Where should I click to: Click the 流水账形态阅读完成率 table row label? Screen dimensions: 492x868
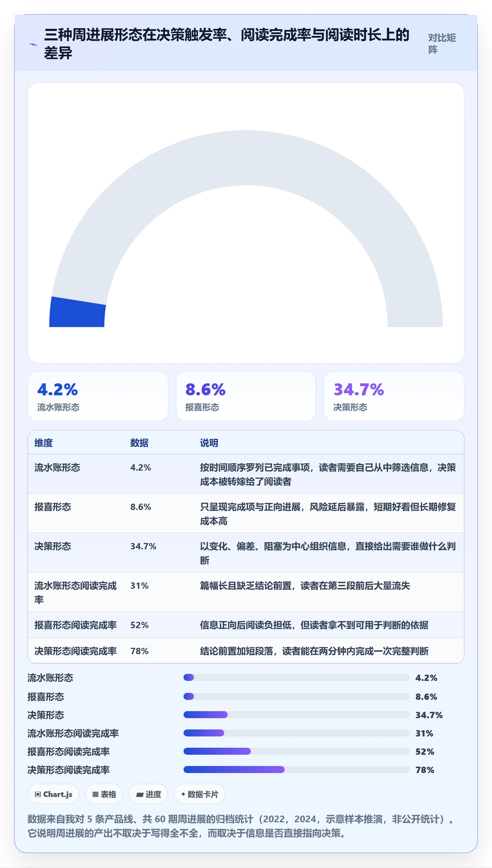pos(76,592)
